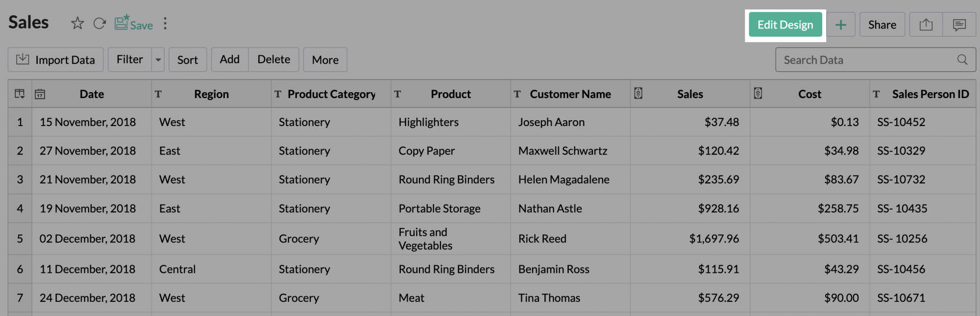
Task: Click the star favorite icon beside Sales
Action: pyautogui.click(x=77, y=24)
